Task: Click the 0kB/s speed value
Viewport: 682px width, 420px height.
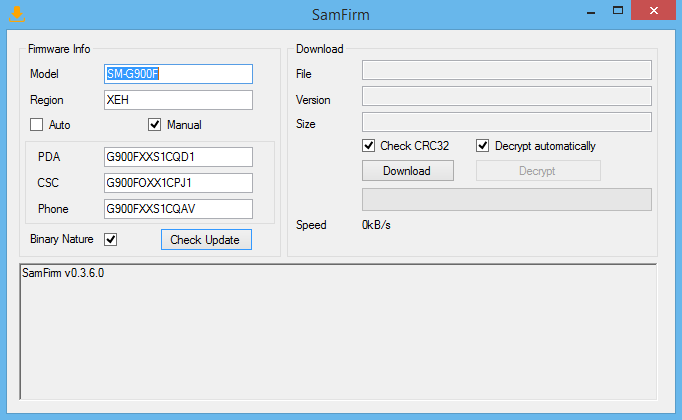Action: [x=376, y=225]
